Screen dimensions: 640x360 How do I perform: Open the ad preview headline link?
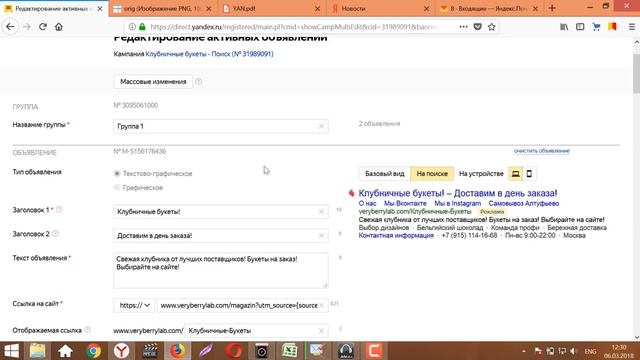pyautogui.click(x=458, y=193)
